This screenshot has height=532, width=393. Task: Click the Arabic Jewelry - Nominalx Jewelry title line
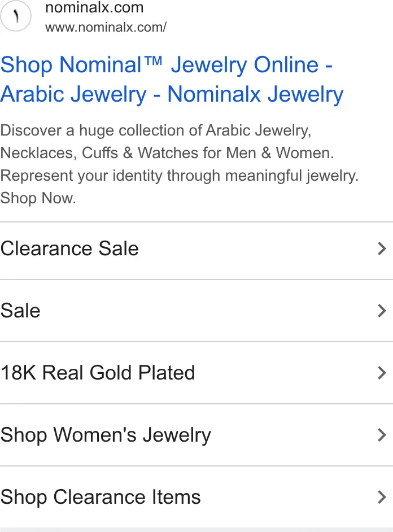click(172, 94)
